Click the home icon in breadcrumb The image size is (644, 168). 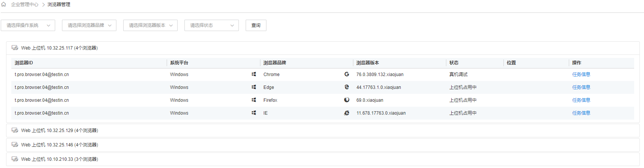tap(4, 4)
